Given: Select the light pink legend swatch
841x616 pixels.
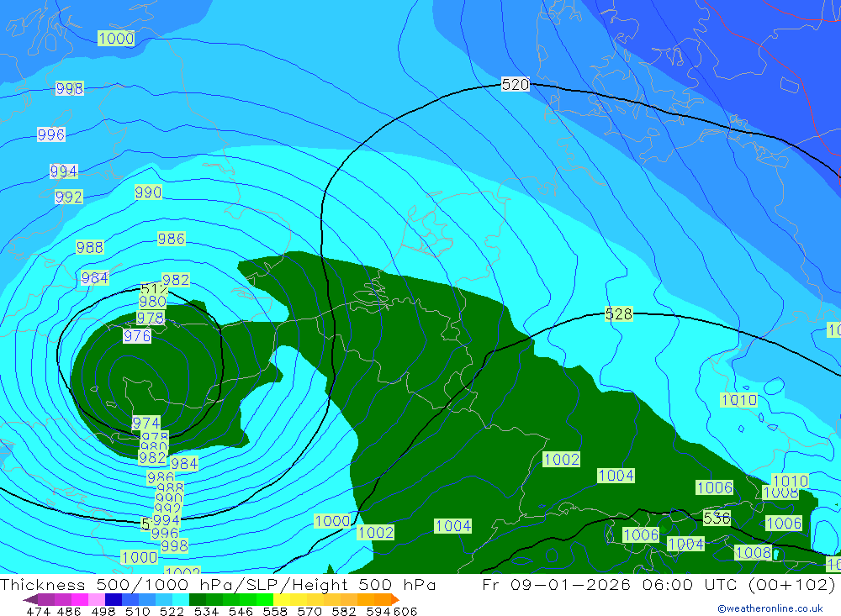Looking at the screenshot, I should (97, 599).
